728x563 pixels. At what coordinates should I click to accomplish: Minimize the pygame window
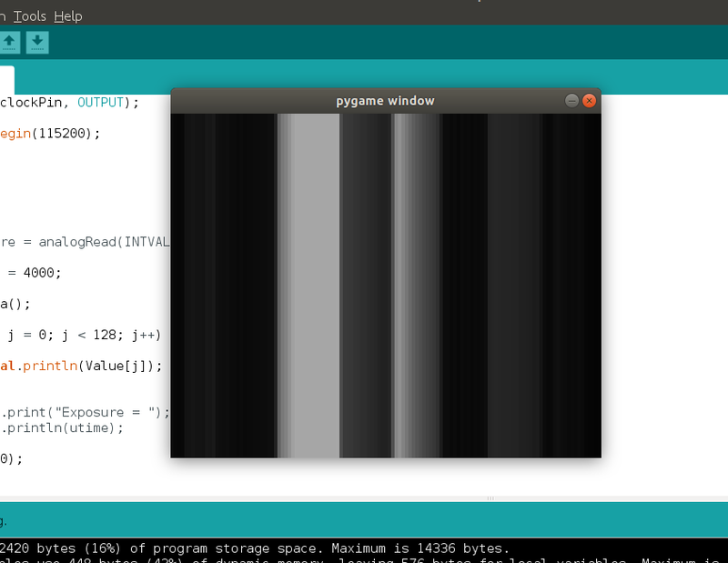[x=571, y=101]
